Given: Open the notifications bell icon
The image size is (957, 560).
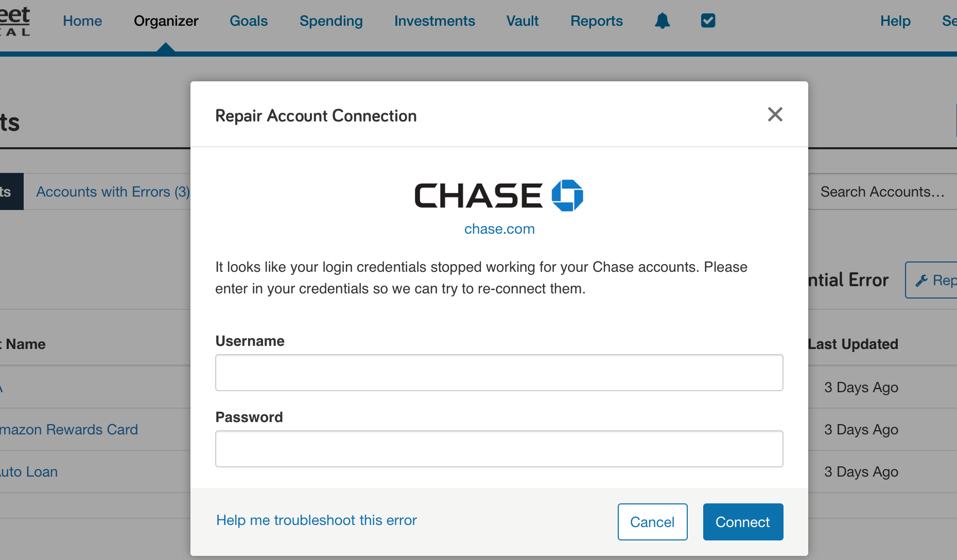Looking at the screenshot, I should tap(662, 21).
